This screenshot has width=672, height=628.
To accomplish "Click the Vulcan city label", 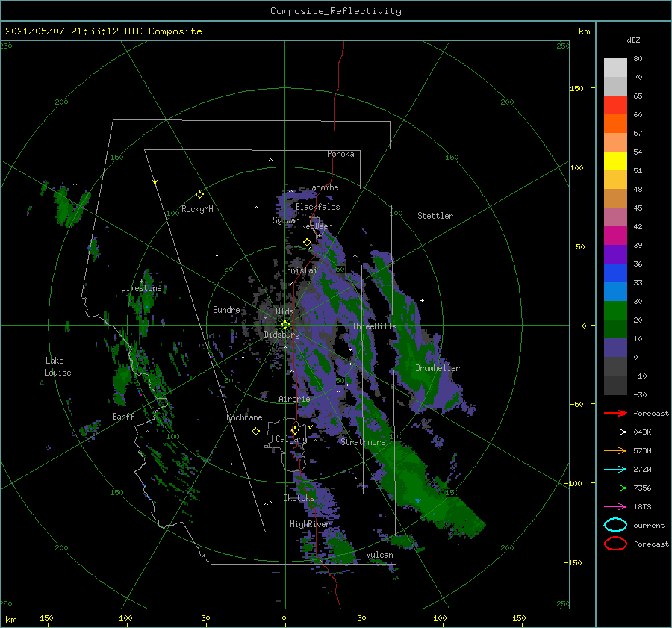I will (380, 555).
